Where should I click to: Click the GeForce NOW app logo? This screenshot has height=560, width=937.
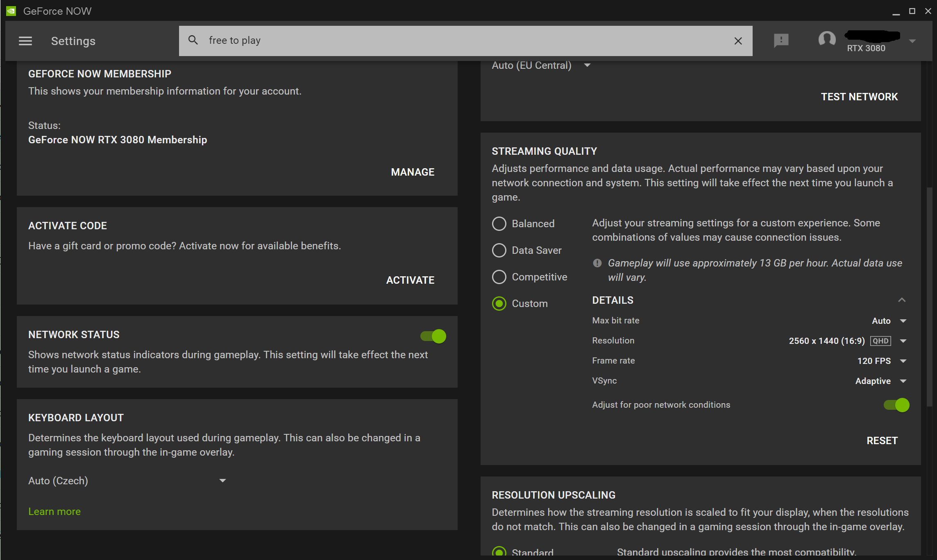pos(11,11)
